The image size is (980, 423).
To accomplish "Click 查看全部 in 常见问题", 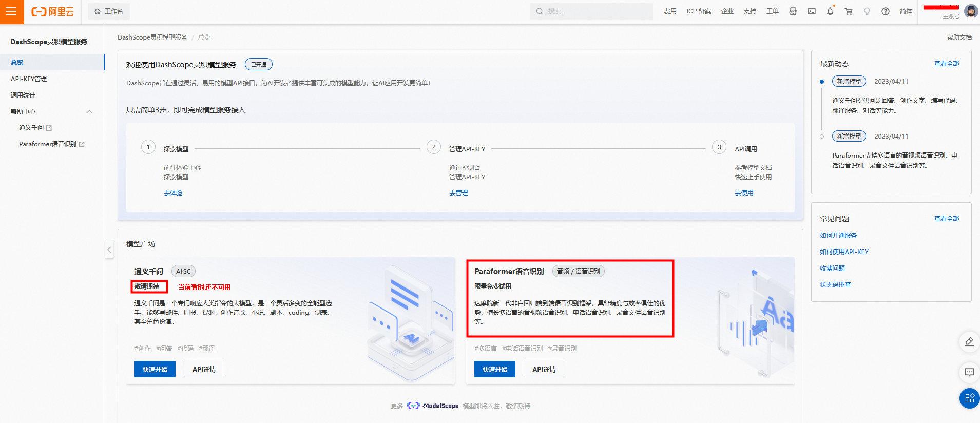I will coord(947,219).
